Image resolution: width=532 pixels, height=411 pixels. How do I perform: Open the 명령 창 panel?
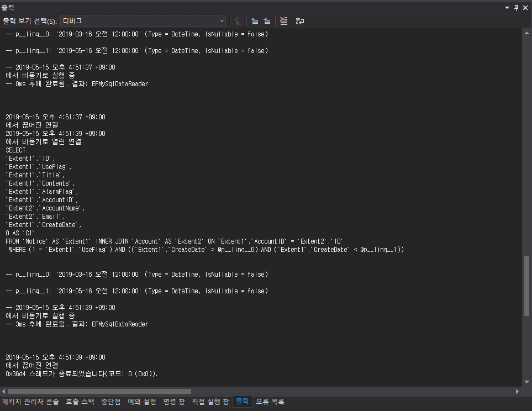coord(173,402)
